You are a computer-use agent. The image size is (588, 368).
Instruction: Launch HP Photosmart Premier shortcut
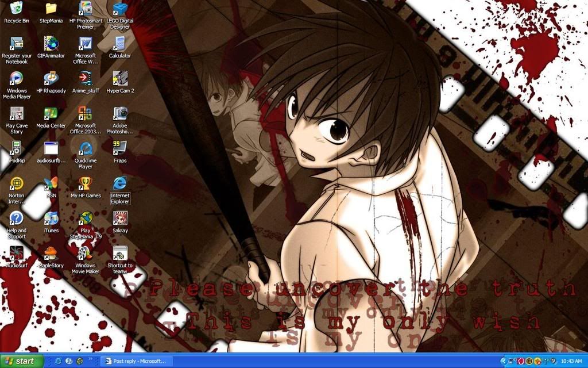click(x=86, y=16)
